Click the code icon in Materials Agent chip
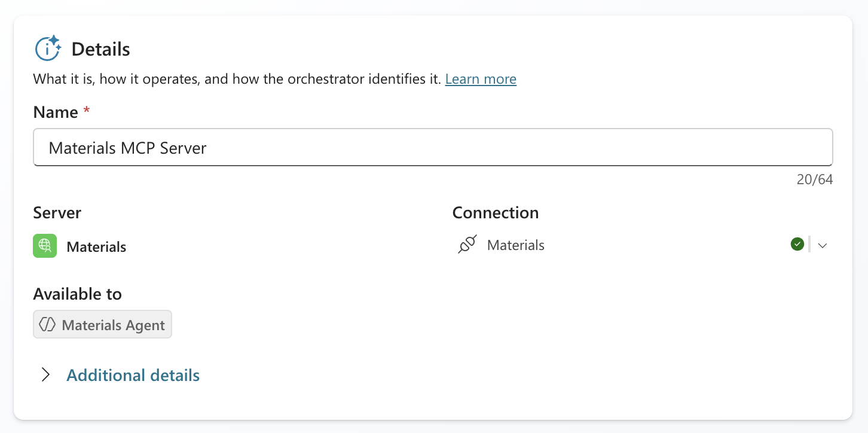This screenshot has height=433, width=868. pyautogui.click(x=47, y=325)
